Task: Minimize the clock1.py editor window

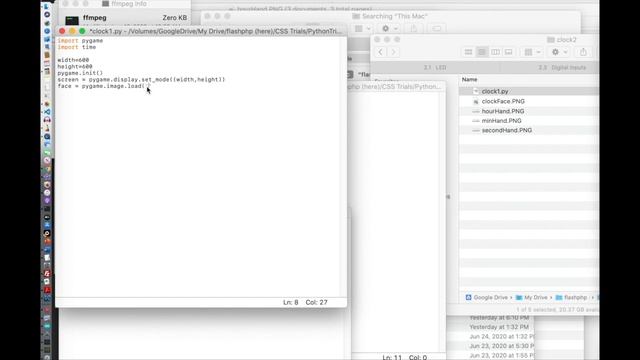Action: click(x=72, y=31)
